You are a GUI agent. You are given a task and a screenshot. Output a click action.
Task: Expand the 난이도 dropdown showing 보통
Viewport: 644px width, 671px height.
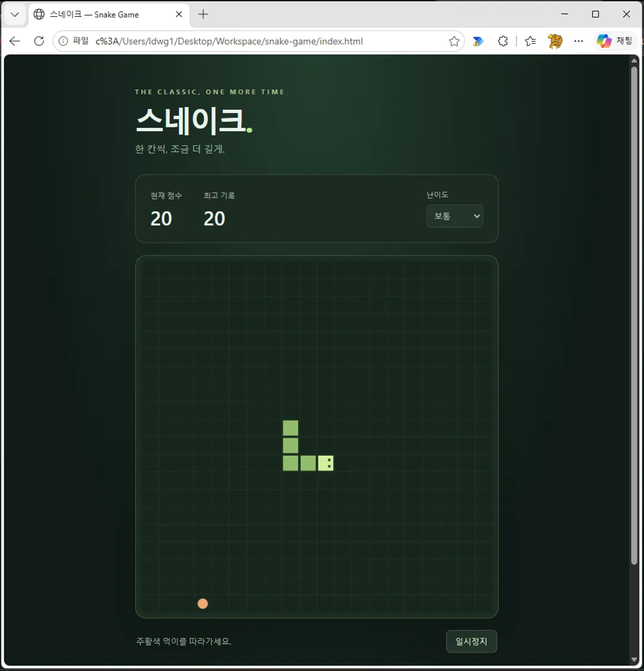455,216
